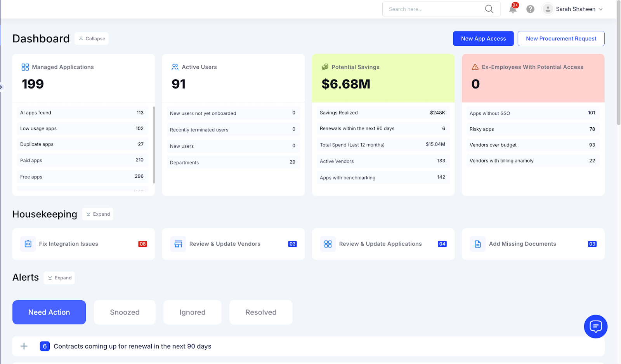Expand the Housekeeping section
This screenshot has width=621, height=364.
(x=98, y=214)
